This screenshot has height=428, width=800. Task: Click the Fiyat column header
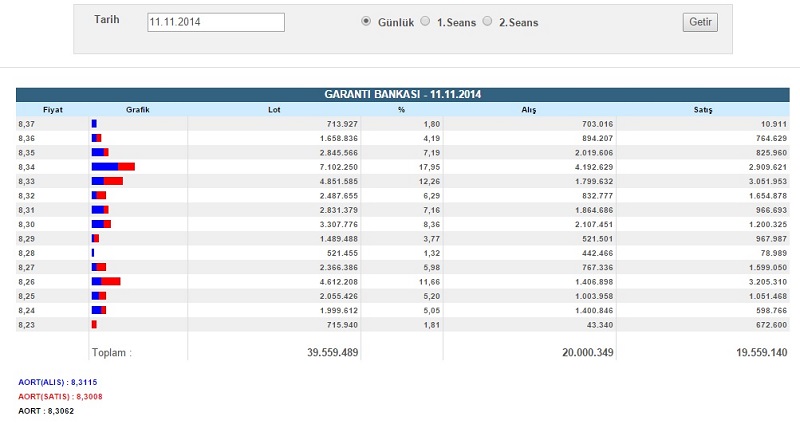click(53, 110)
